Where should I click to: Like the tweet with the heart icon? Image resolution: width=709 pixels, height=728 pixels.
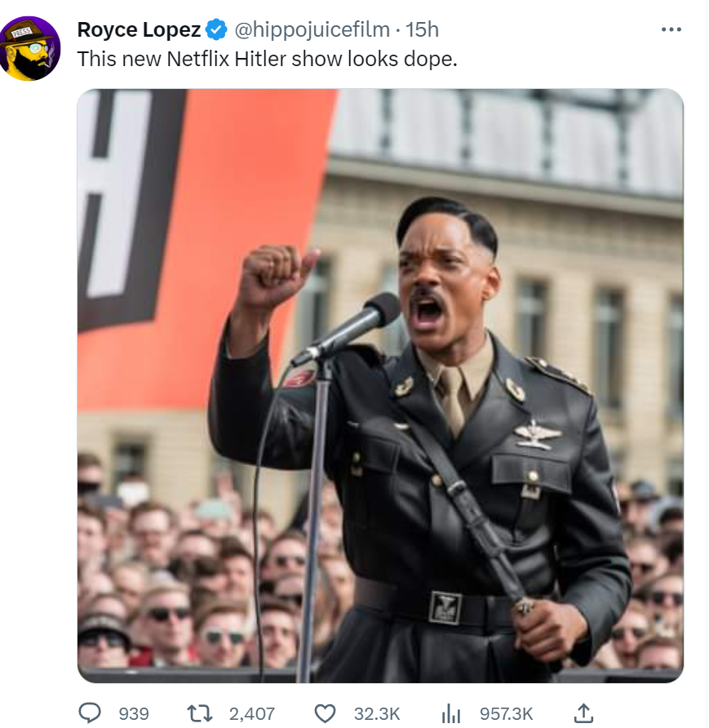pos(325,713)
